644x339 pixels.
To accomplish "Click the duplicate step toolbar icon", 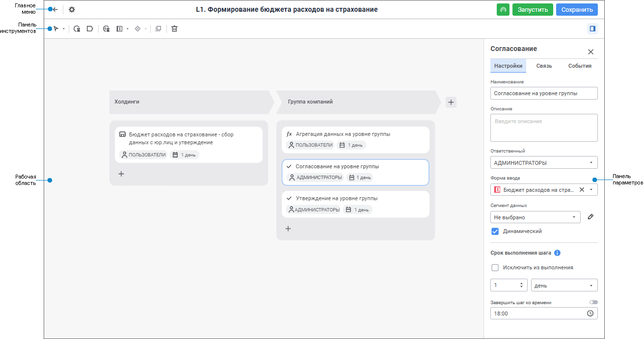I will [x=158, y=28].
